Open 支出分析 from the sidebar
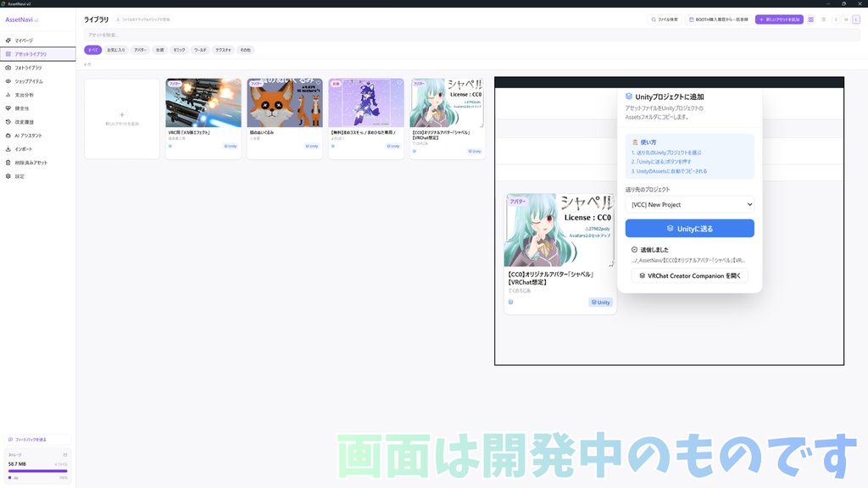This screenshot has height=488, width=868. coord(34,96)
